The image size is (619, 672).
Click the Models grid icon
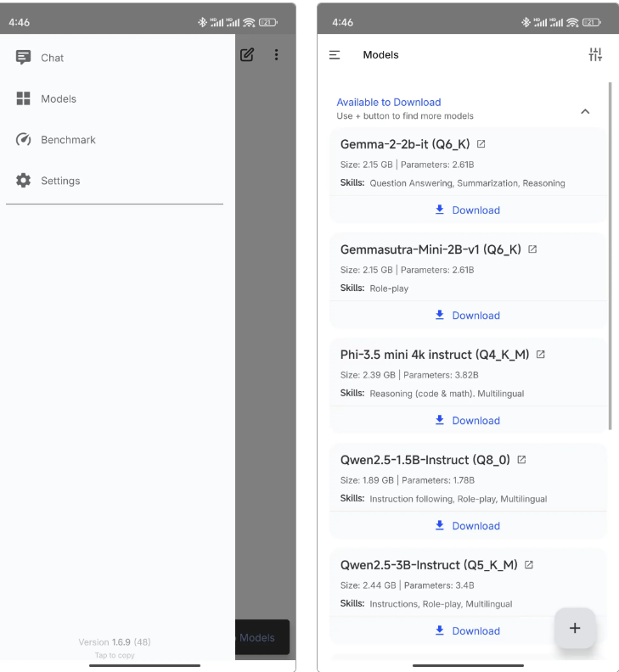[x=23, y=98]
